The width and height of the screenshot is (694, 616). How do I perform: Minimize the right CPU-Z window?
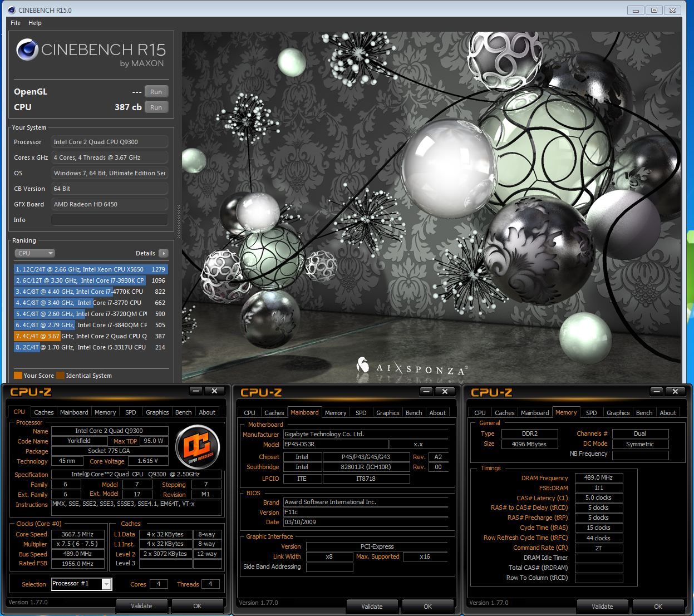coord(657,392)
